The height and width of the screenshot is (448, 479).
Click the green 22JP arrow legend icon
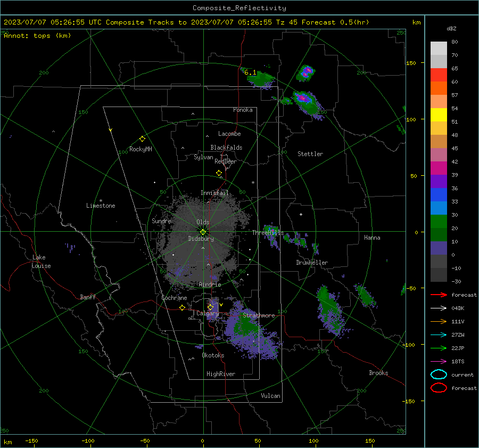click(x=439, y=348)
